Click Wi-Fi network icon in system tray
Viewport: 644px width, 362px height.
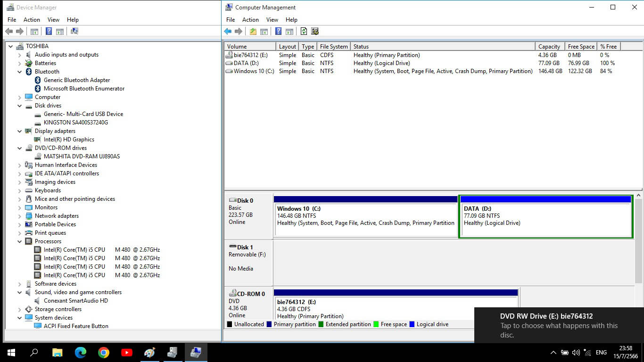point(587,353)
